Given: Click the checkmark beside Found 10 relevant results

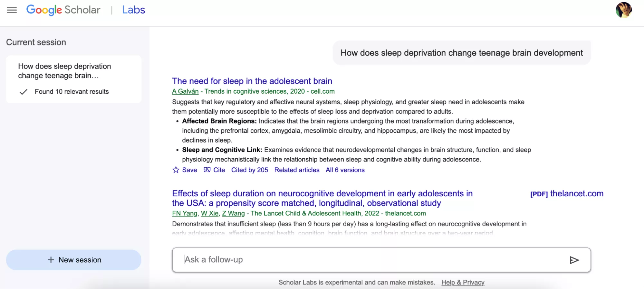Looking at the screenshot, I should tap(24, 92).
